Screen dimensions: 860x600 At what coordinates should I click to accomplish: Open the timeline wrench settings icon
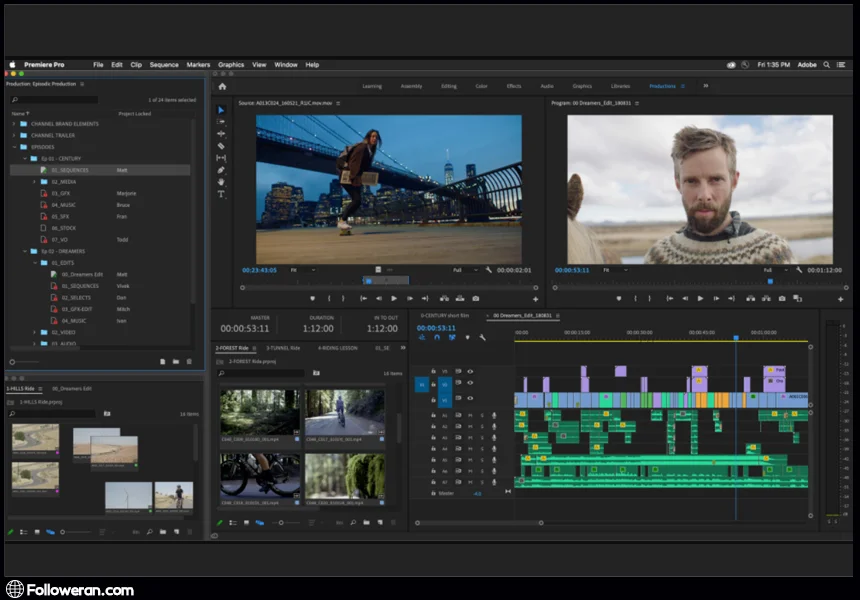pos(482,338)
